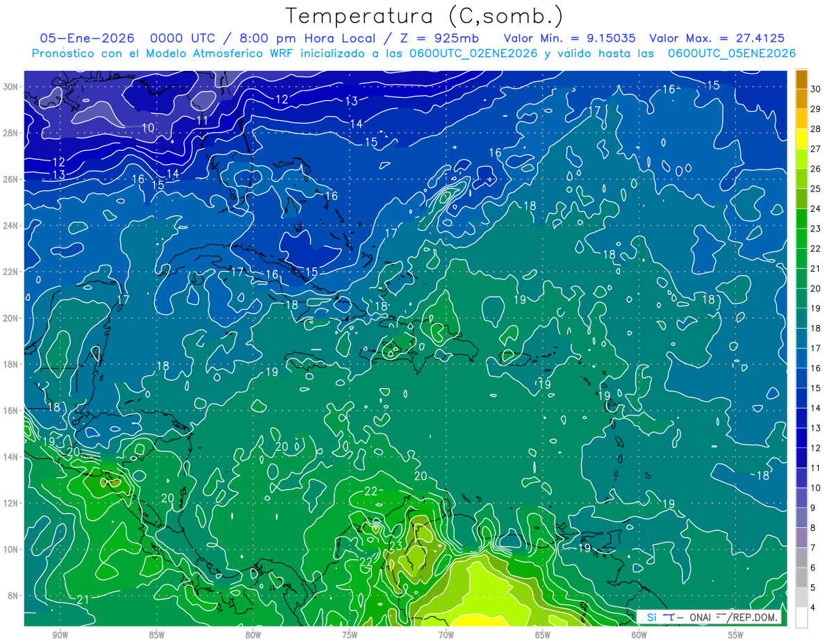Click the "0000 UTC" time label
This screenshot has height=644, width=834.
(181, 39)
